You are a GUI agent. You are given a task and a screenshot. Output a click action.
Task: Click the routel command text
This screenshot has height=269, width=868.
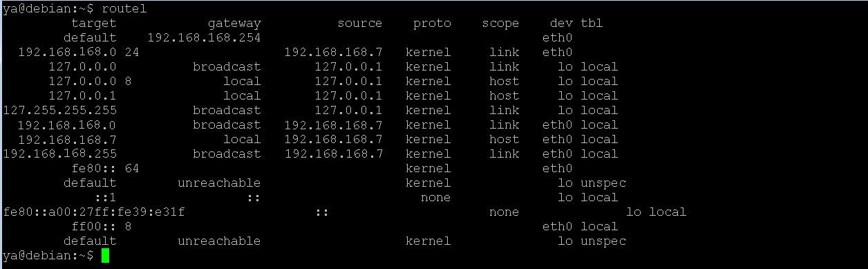124,9
